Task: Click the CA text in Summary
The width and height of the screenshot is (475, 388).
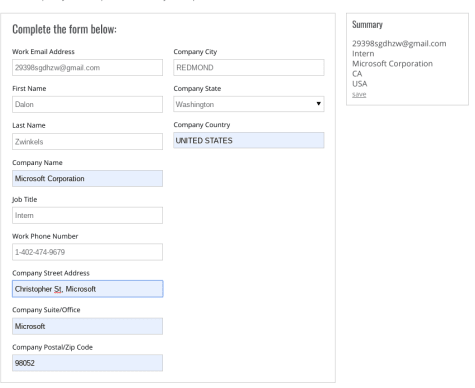Action: [x=357, y=74]
